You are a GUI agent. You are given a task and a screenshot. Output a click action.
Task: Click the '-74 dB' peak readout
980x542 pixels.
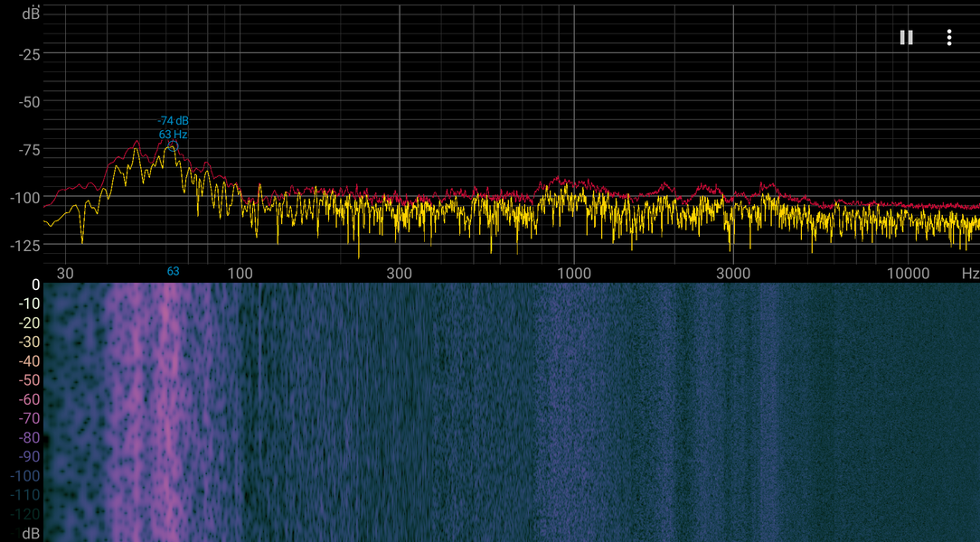click(173, 120)
